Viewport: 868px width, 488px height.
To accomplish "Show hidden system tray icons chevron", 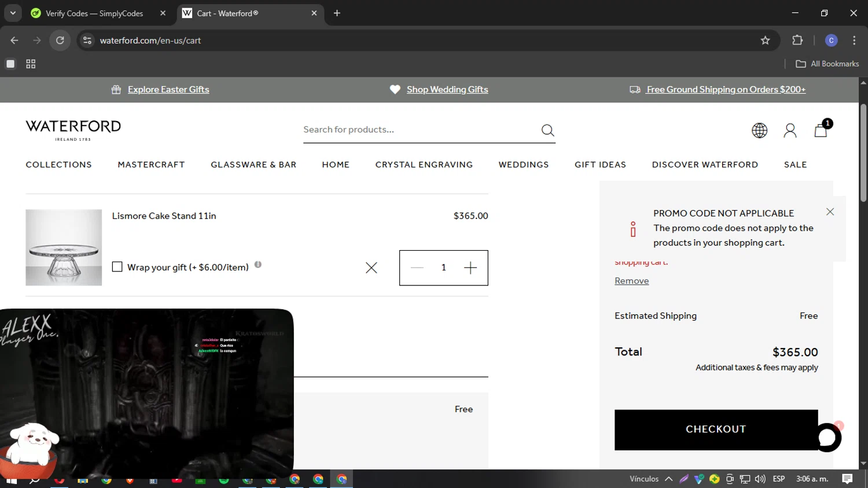I will pos(668,479).
